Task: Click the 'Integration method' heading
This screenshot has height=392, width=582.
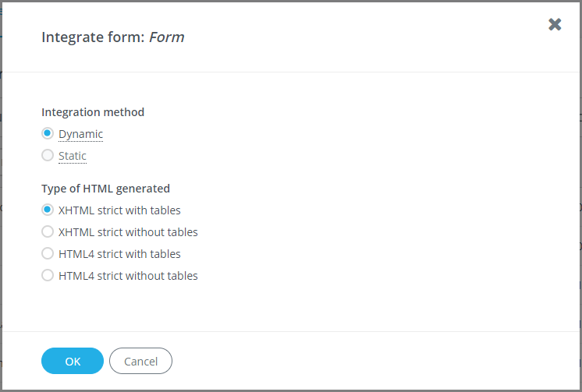Action: [x=93, y=112]
